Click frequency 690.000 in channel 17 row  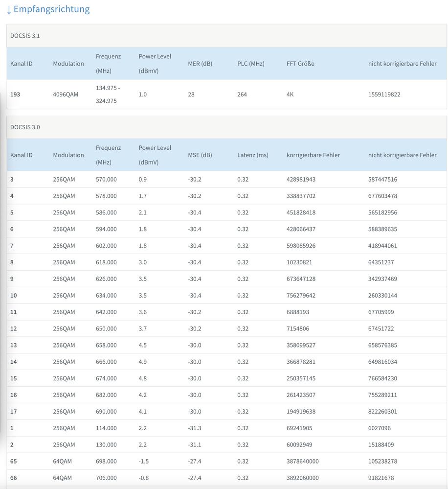(106, 412)
